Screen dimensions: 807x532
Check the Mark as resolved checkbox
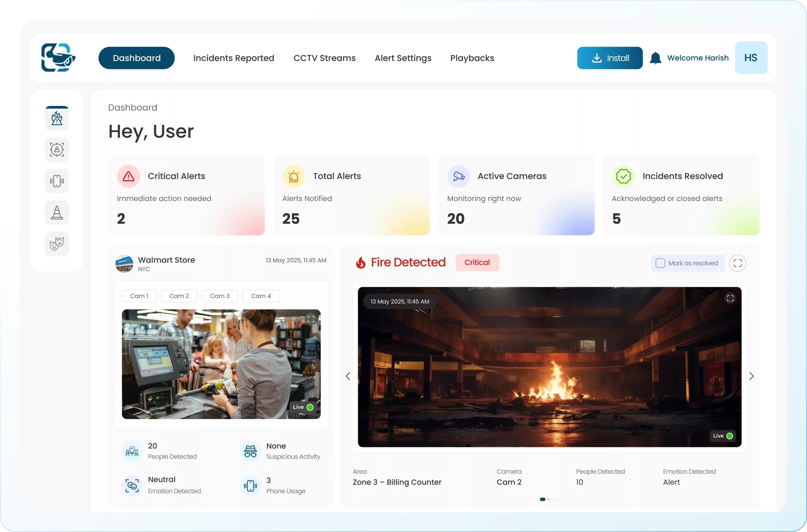point(660,263)
